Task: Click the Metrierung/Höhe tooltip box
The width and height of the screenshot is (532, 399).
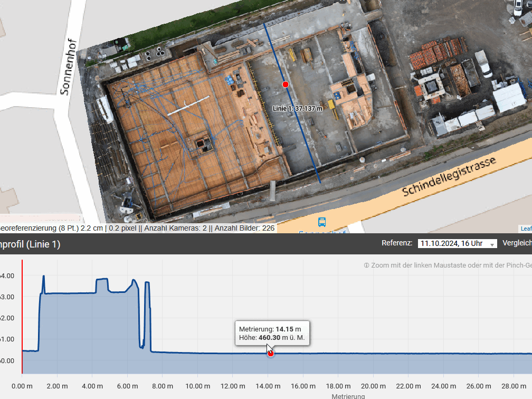Action: coord(272,333)
